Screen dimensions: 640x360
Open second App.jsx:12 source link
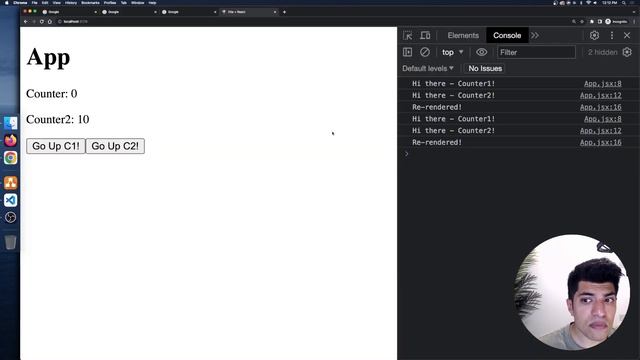[x=600, y=131]
